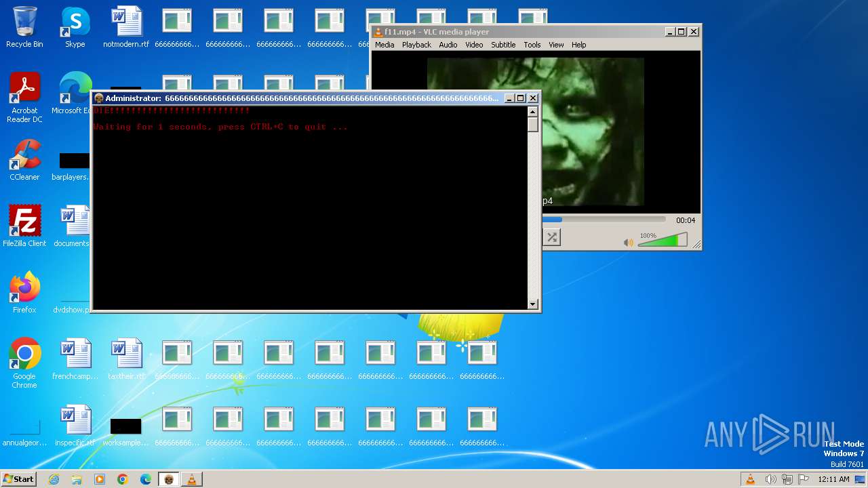Click the 12:11 AM taskbar clock

pyautogui.click(x=833, y=479)
